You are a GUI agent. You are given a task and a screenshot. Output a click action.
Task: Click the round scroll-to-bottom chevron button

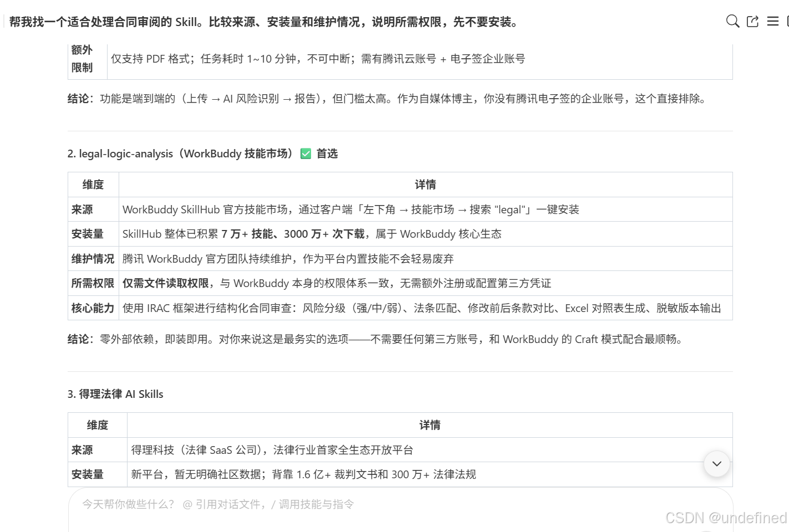point(717,464)
